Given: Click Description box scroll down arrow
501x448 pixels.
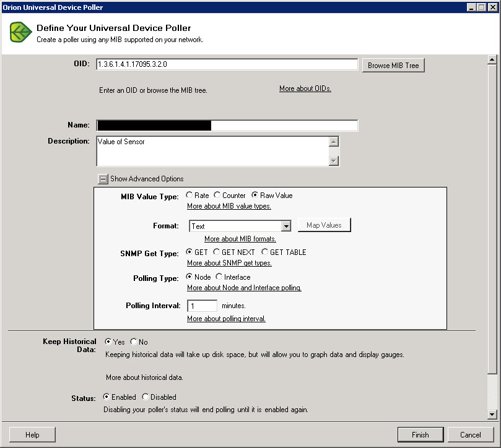Looking at the screenshot, I should coord(334,161).
